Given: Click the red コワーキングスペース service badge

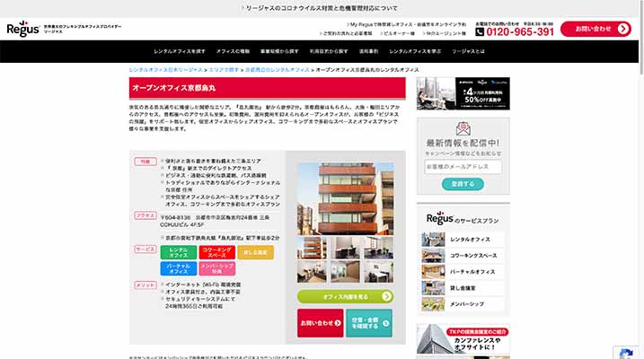Looking at the screenshot, I should (x=216, y=252).
